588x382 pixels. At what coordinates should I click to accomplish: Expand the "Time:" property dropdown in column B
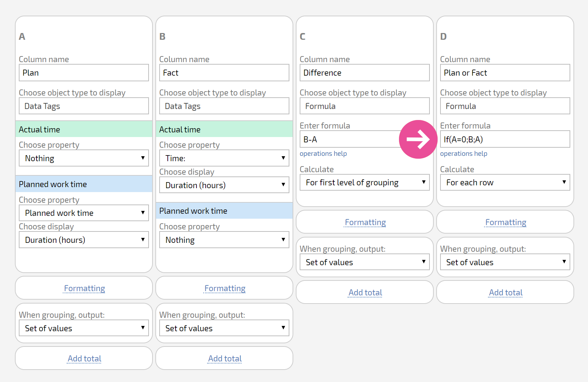[224, 158]
